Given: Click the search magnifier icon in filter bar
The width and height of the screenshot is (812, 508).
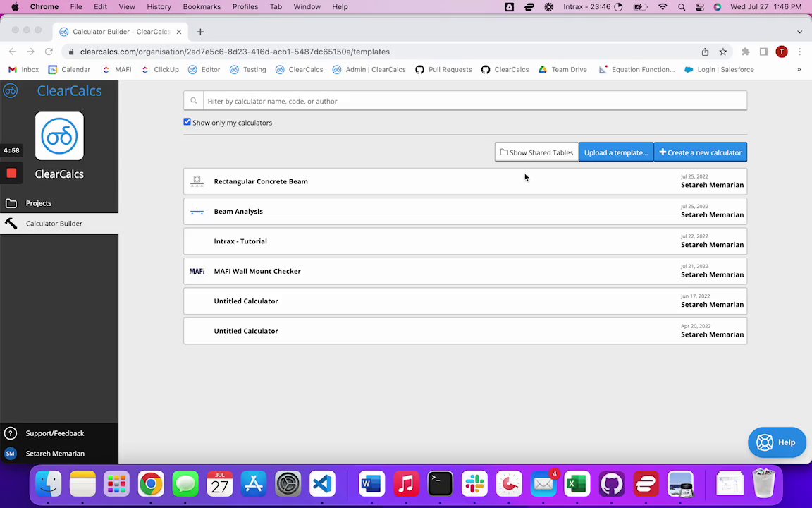Looking at the screenshot, I should pyautogui.click(x=193, y=101).
